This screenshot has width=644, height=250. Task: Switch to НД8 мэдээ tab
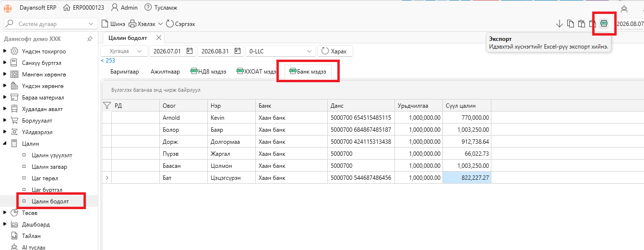click(208, 72)
